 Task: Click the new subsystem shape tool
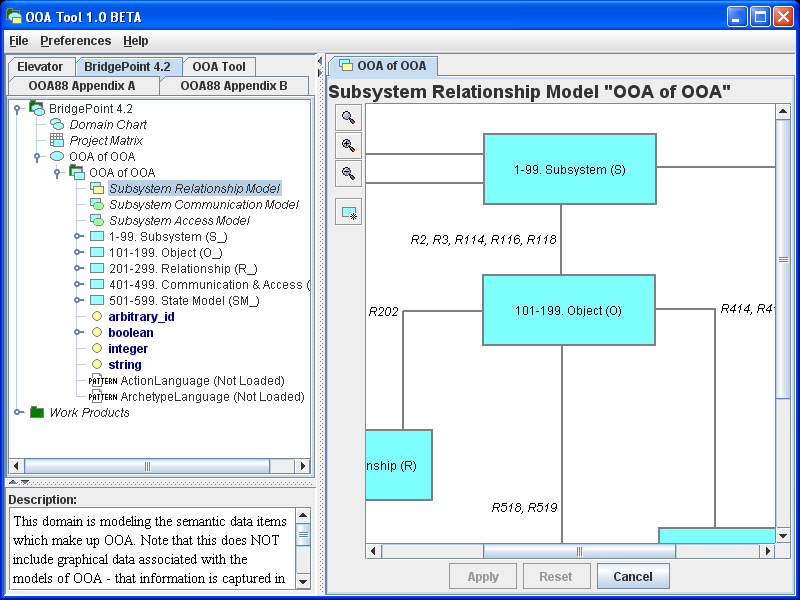[x=348, y=212]
